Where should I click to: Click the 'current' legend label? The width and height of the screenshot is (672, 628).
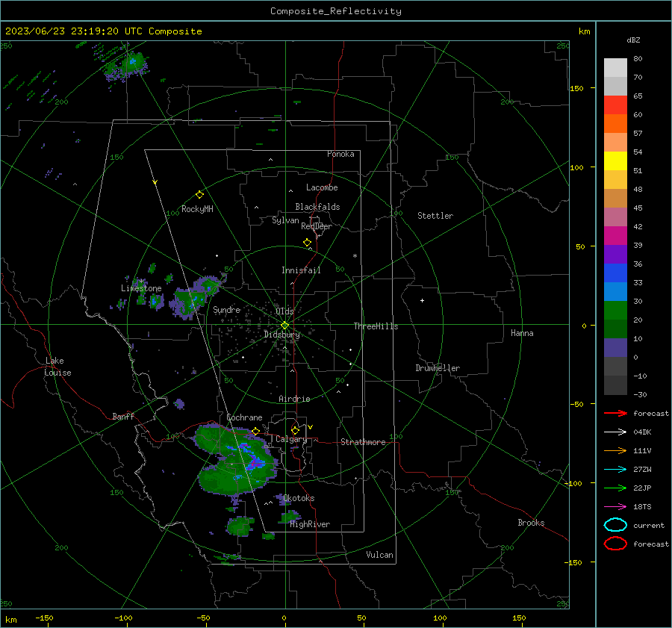pos(649,526)
